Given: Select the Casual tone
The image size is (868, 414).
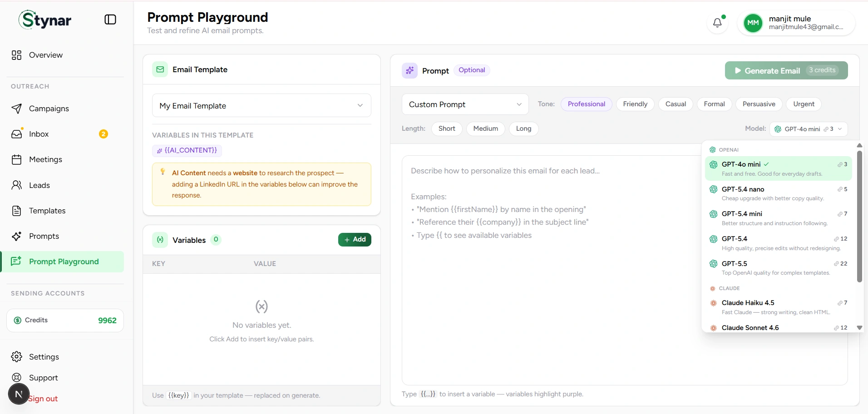Looking at the screenshot, I should pos(676,104).
